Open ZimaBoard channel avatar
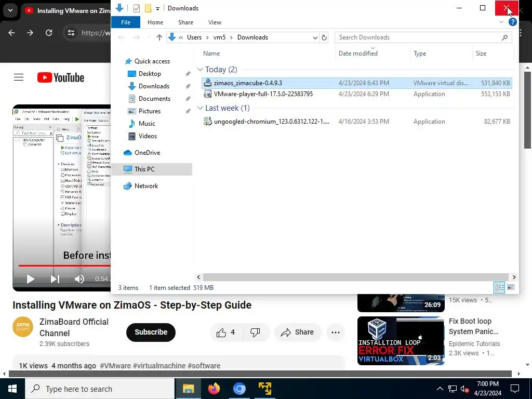The height and width of the screenshot is (399, 532). 23,327
